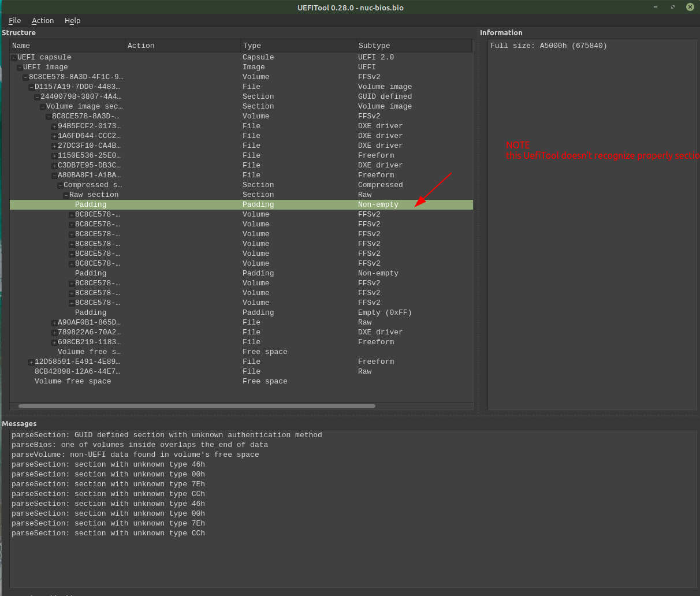Expand the 789822A6-70A2 DXE driver file
700x596 pixels.
pyautogui.click(x=54, y=333)
